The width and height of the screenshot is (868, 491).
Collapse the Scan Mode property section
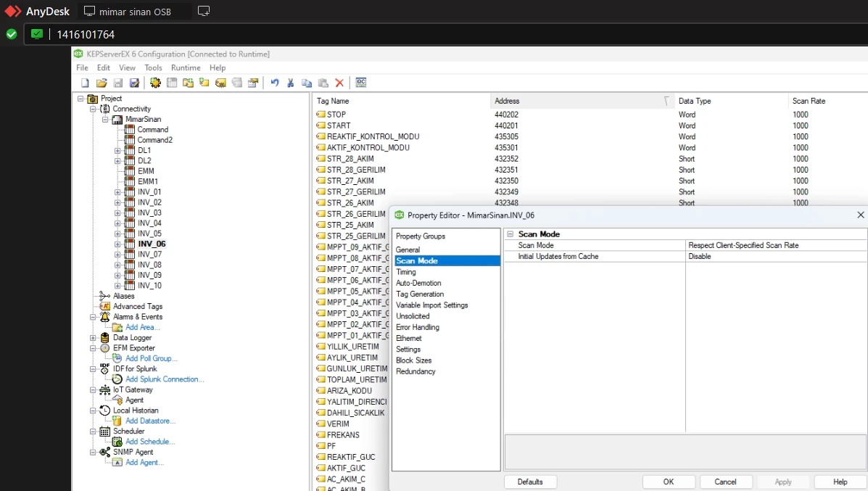[x=511, y=234]
